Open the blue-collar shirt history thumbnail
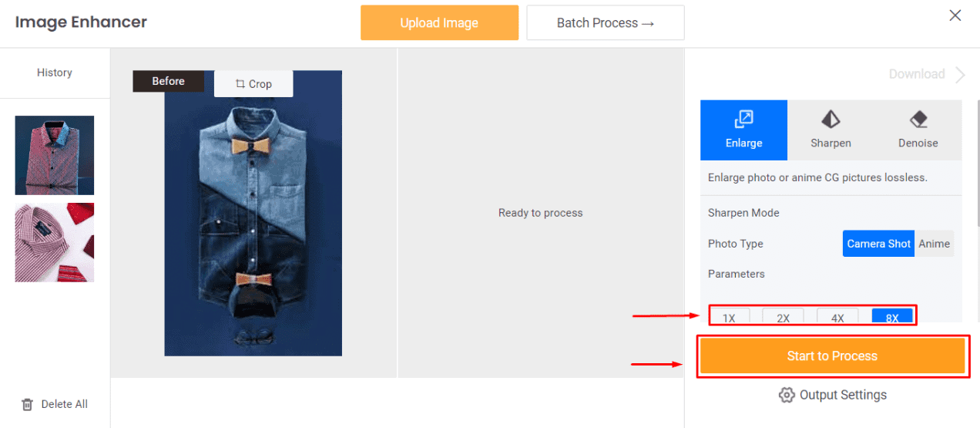The image size is (980, 428). pyautogui.click(x=55, y=155)
